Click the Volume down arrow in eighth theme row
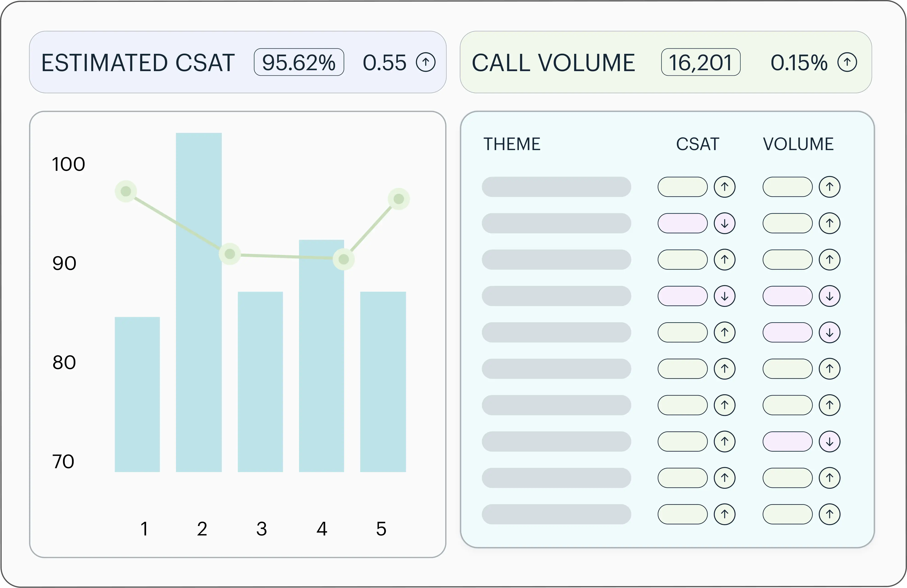The height and width of the screenshot is (588, 907). [x=829, y=442]
